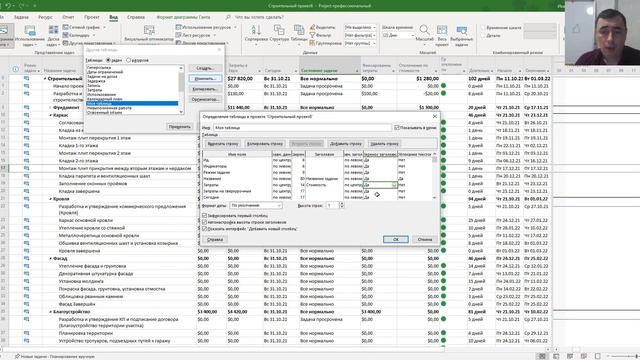The image size is (640, 360).
Task: Open the Team Planner (Визуальный оптимизатор) icon
Action: coord(149,30)
